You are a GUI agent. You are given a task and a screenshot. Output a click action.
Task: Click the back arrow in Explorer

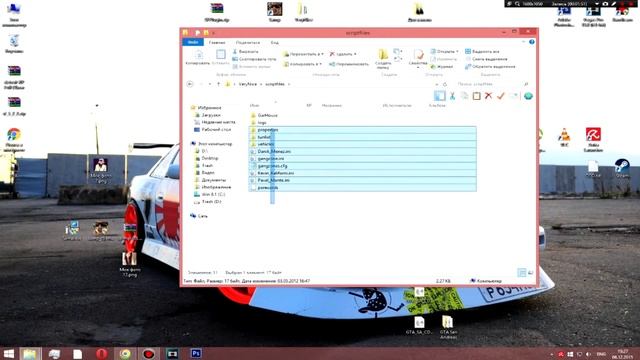pos(190,84)
